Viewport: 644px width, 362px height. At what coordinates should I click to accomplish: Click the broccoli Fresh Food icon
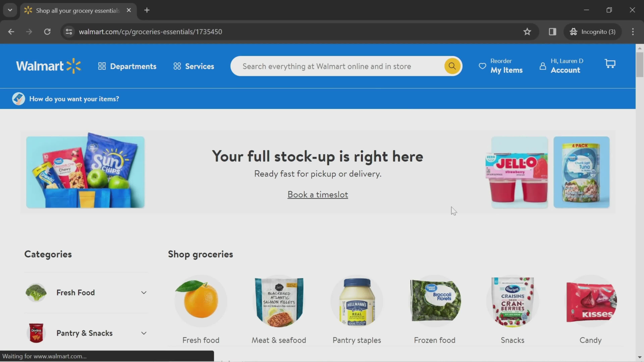36,293
